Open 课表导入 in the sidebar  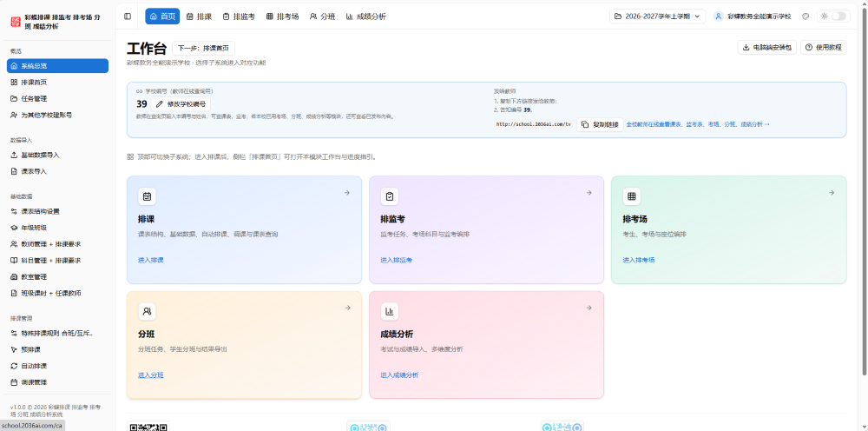coord(57,172)
